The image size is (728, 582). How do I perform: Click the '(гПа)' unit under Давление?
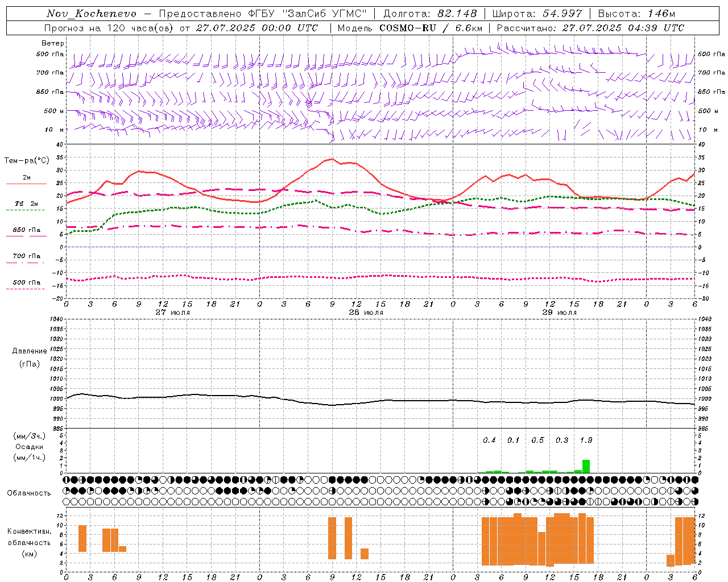[30, 364]
